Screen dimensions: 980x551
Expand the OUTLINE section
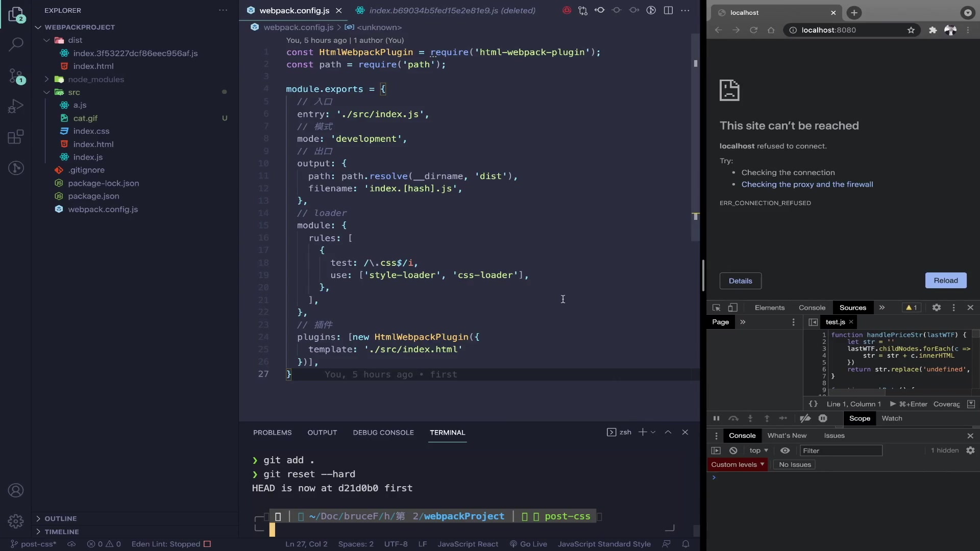[x=60, y=518]
